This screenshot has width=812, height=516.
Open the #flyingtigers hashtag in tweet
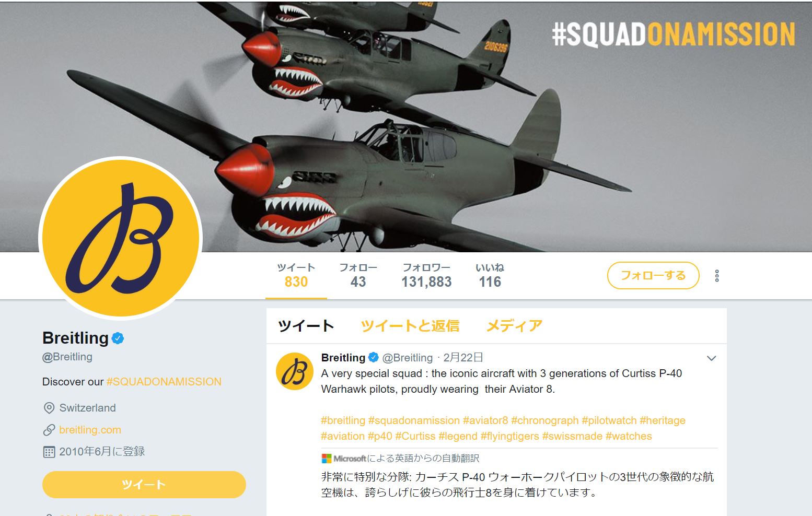509,436
